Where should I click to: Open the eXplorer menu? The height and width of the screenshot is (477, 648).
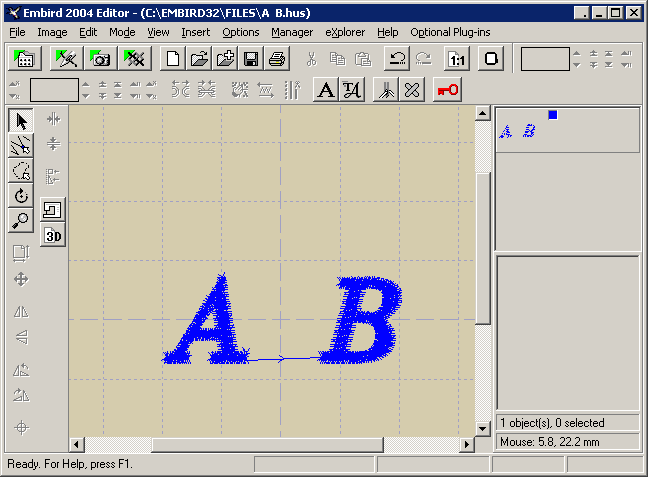point(345,32)
